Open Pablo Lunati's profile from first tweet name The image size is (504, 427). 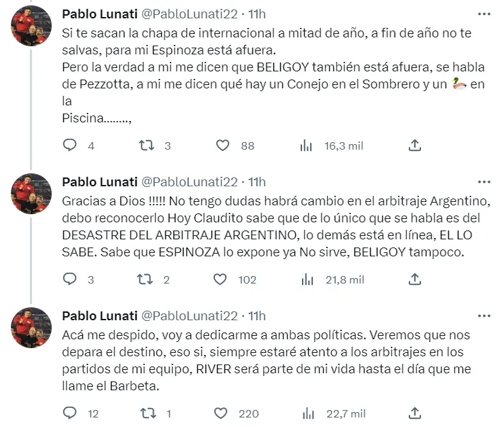point(98,14)
